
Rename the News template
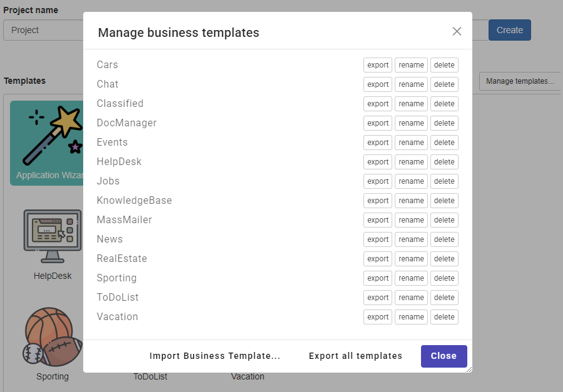tap(411, 239)
